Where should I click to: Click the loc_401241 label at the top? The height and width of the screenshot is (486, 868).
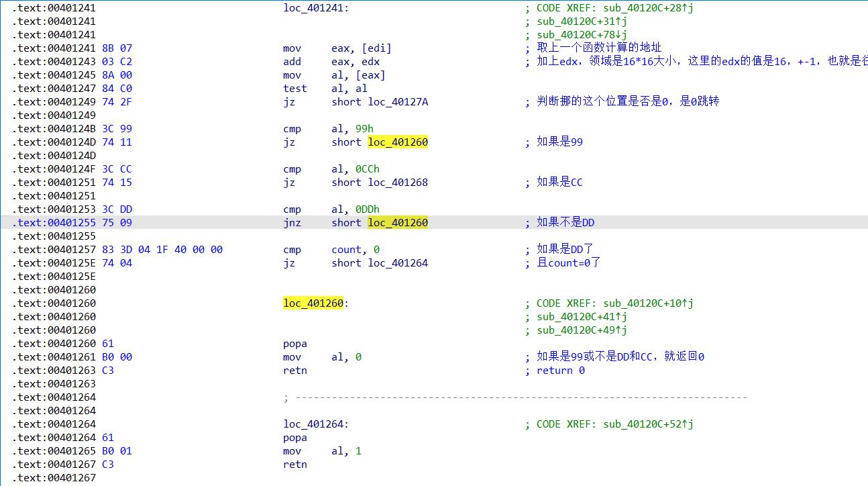click(x=313, y=8)
